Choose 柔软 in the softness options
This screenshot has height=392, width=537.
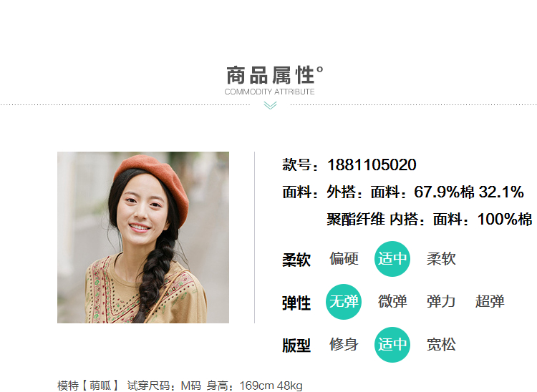tap(441, 259)
